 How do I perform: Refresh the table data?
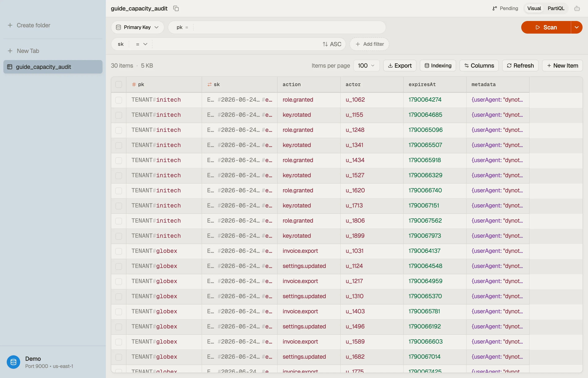520,66
